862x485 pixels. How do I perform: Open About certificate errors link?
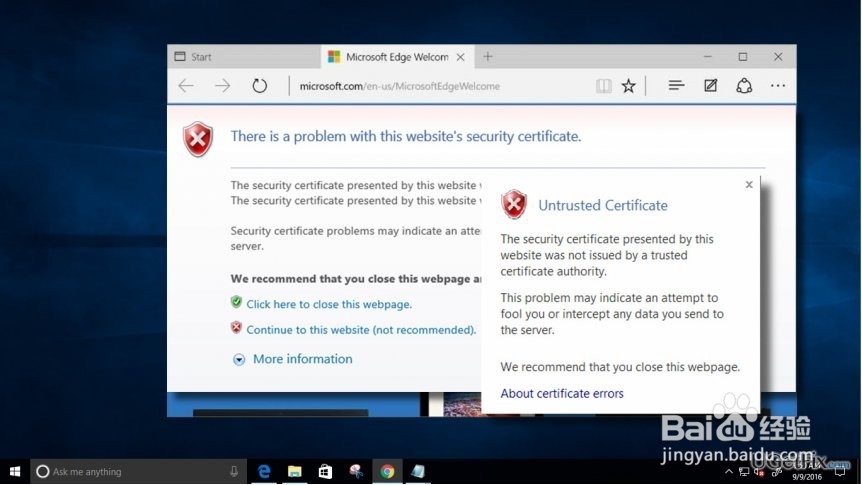point(562,393)
